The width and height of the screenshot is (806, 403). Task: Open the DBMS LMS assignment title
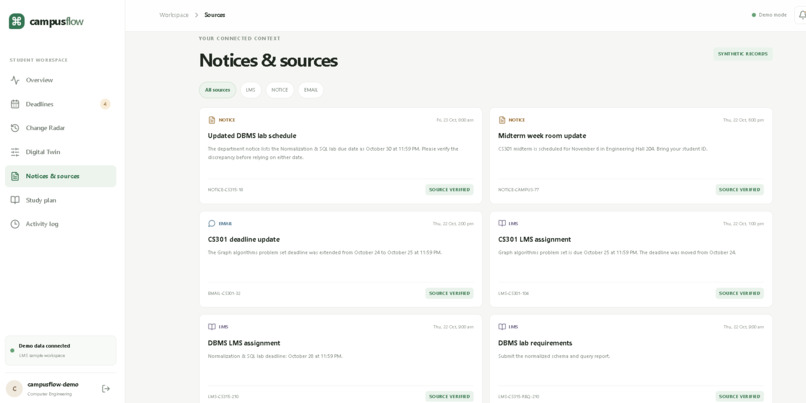pyautogui.click(x=244, y=343)
